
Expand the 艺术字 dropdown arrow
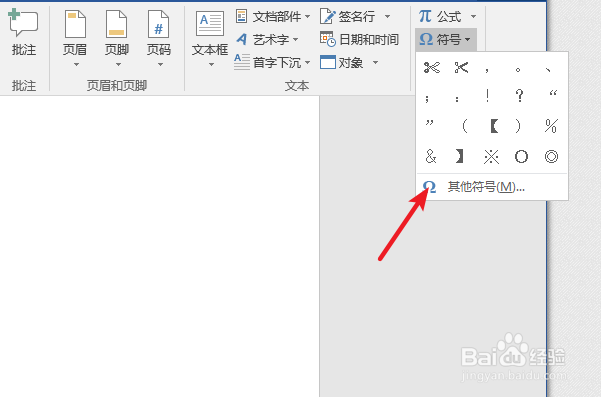tap(295, 39)
